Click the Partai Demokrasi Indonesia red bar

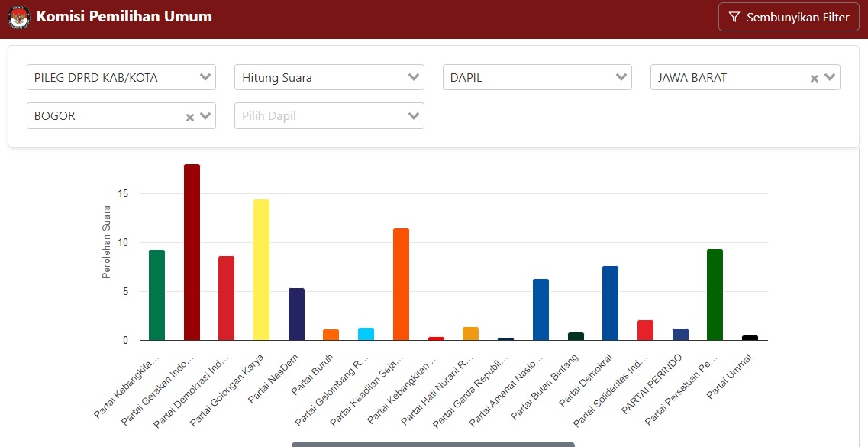click(227, 298)
